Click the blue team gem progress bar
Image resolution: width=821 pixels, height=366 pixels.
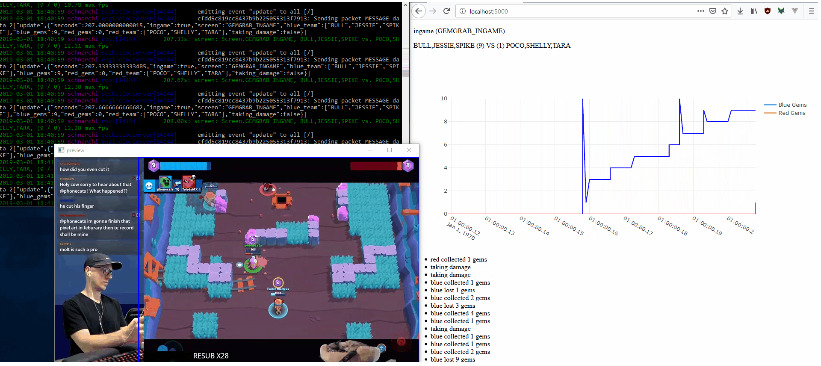coord(185,166)
